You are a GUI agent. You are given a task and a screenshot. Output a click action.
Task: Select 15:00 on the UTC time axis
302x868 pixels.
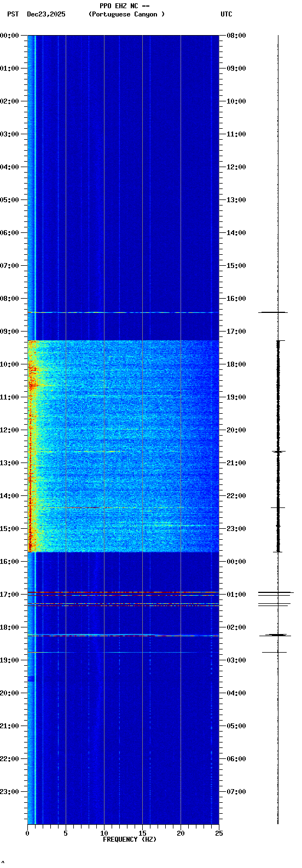(x=236, y=266)
